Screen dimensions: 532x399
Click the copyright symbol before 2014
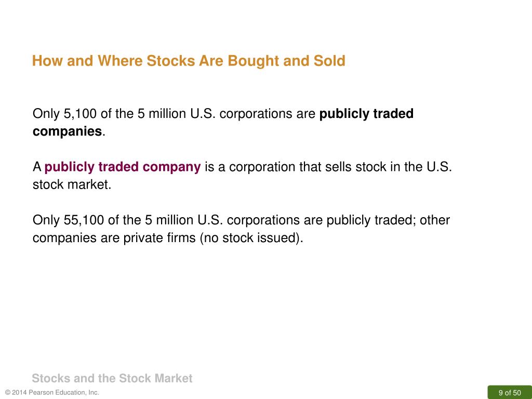pos(8,393)
